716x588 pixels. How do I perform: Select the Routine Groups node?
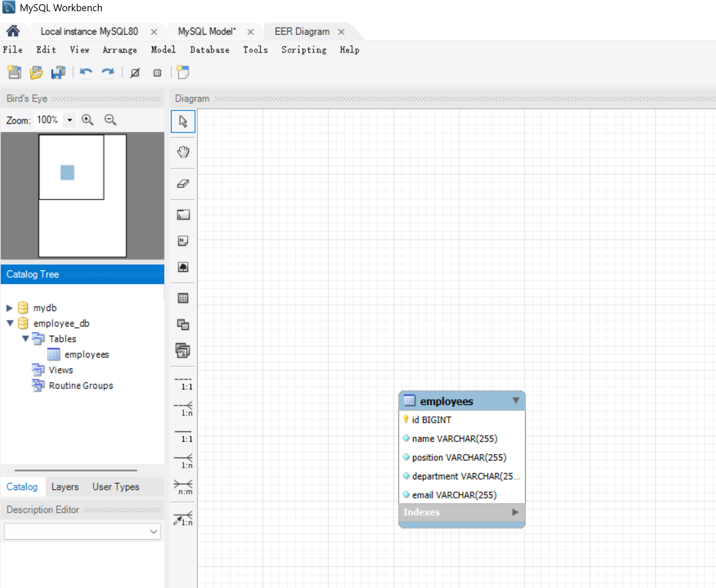coord(81,385)
